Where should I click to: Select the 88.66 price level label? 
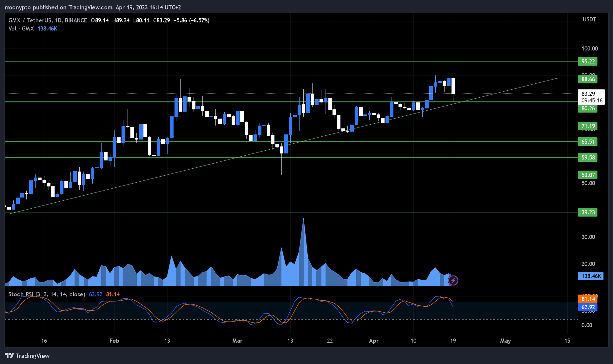click(x=588, y=79)
